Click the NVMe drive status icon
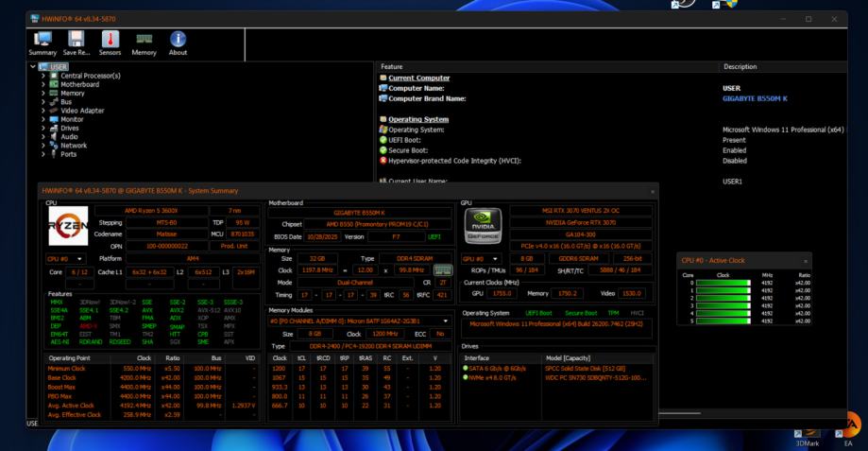 (x=466, y=378)
